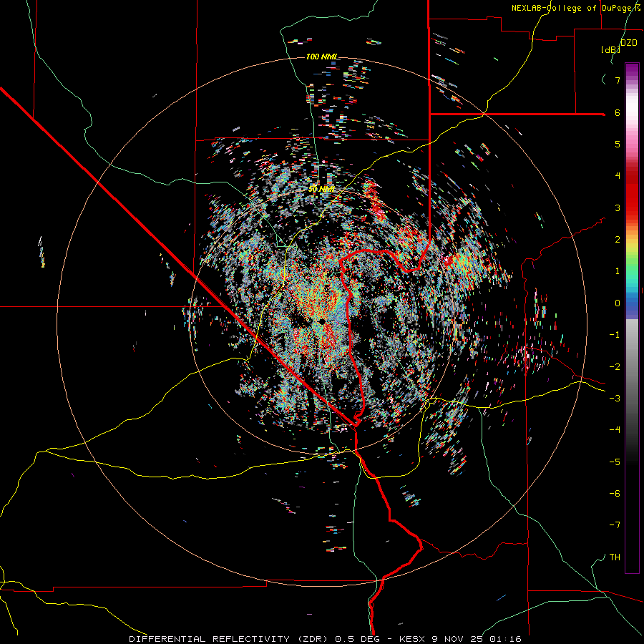The width and height of the screenshot is (644, 644).
Task: Click the Differential Reflectivity caption at bottom
Action: [325, 639]
